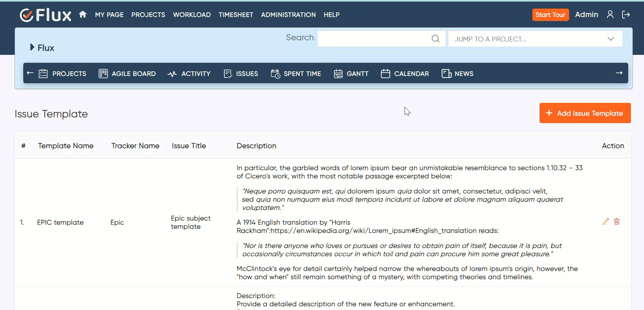
Task: Click the Start Tour button
Action: [x=550, y=15]
